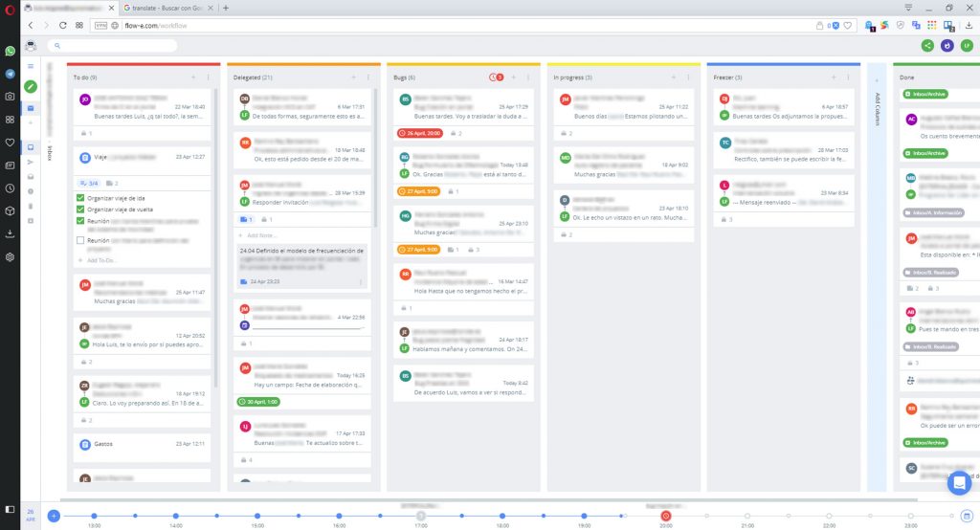
Task: Open the calendar icon at timeline end
Action: (x=967, y=516)
